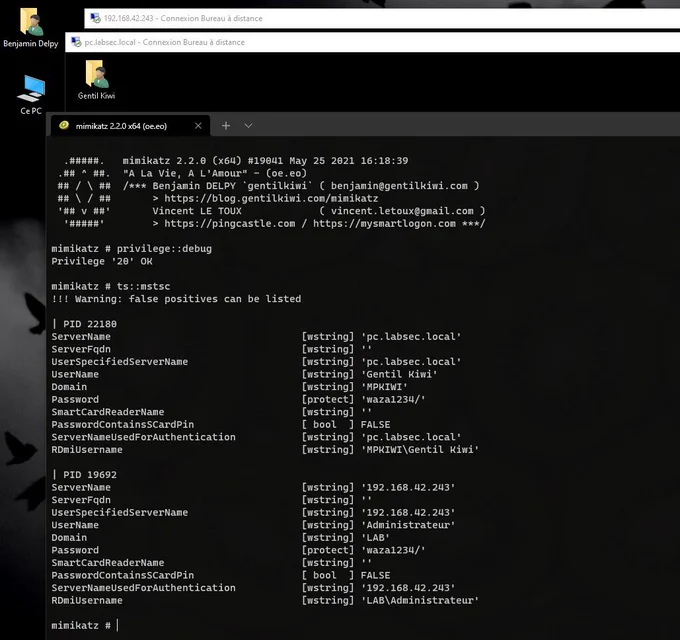This screenshot has width=680, height=640.
Task: Click the PID 19692 header
Action: pyautogui.click(x=84, y=475)
